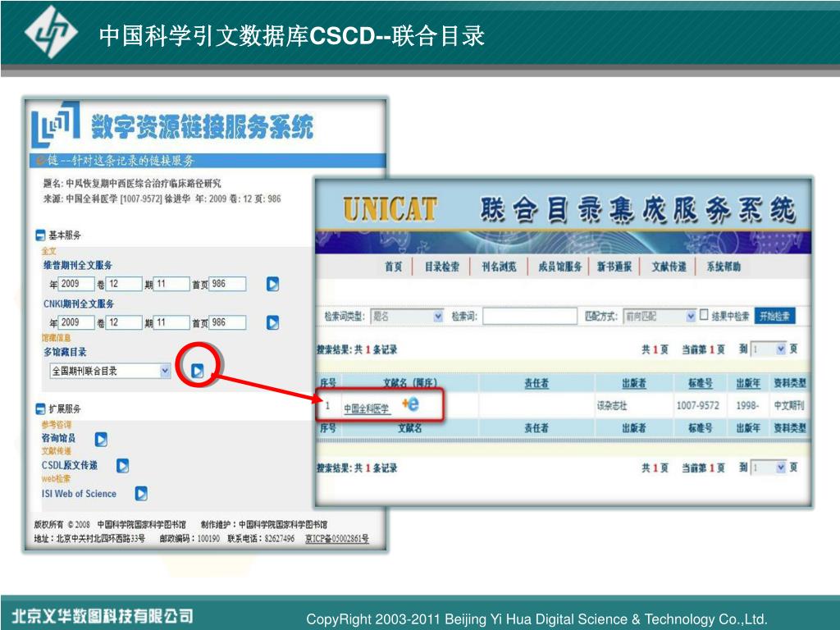Click the 来源 source line text
Image resolution: width=840 pixels, height=630 pixels.
[162, 199]
